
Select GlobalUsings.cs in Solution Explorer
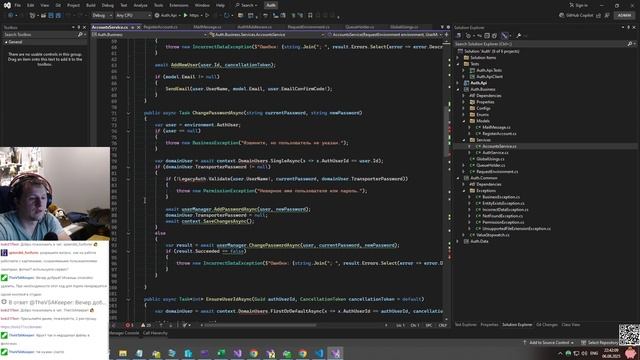tap(490, 159)
